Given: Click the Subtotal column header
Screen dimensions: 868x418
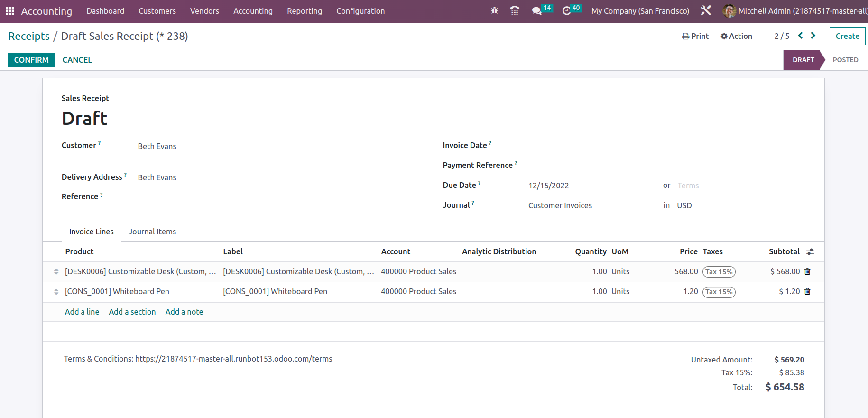Looking at the screenshot, I should coord(784,251).
